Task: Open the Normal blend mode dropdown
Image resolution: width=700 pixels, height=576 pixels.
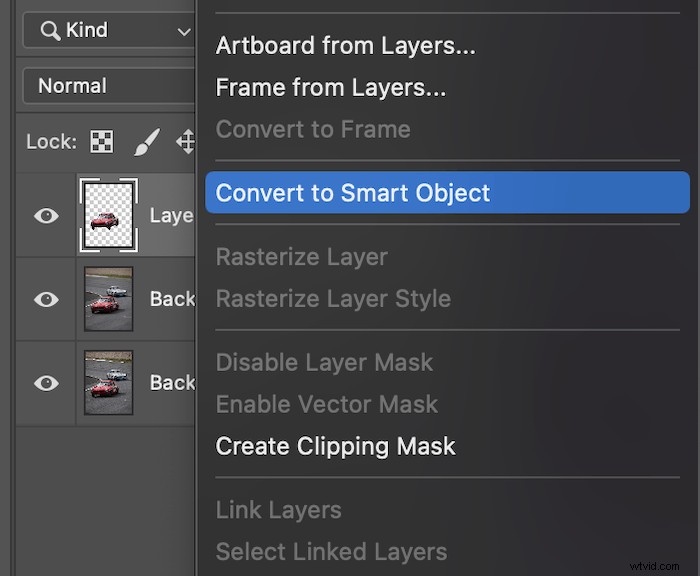Action: tap(109, 86)
